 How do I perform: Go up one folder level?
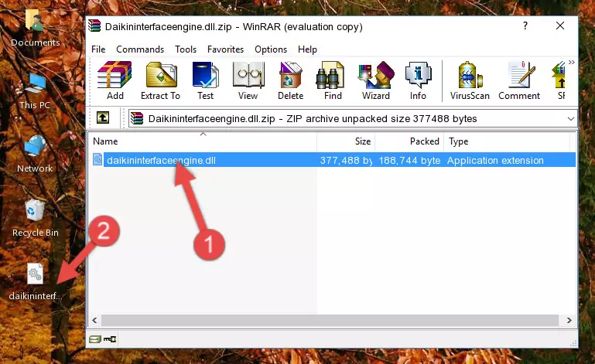(x=103, y=118)
